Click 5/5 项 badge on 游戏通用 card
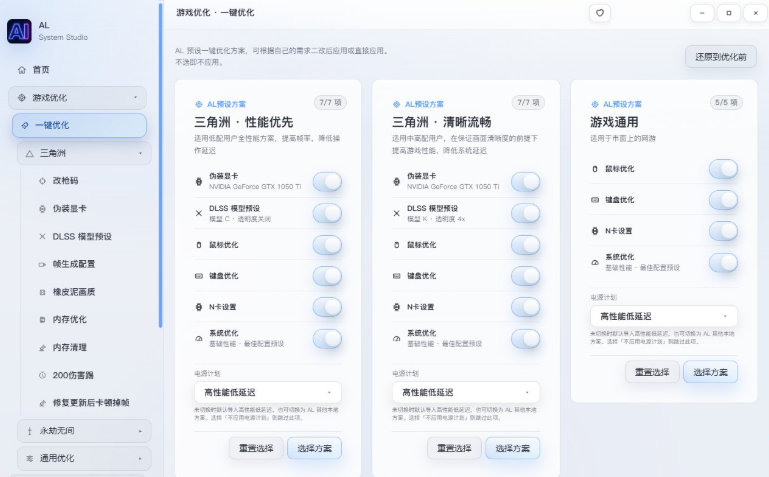Viewport: 769px width, 477px height. [726, 102]
